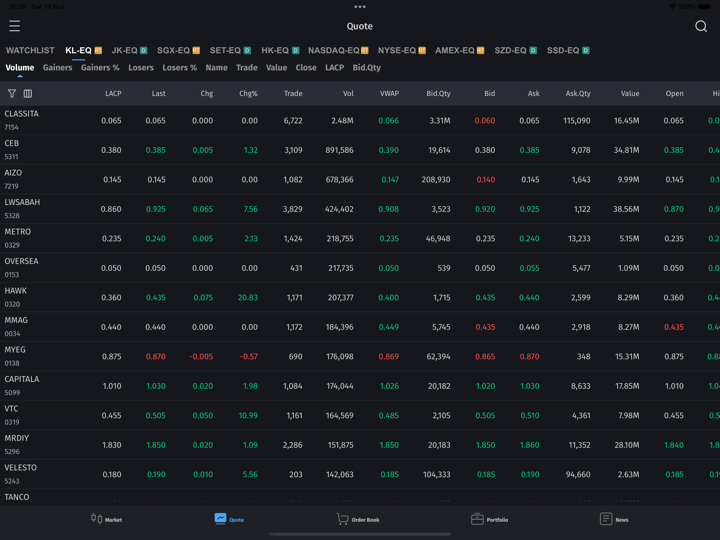Tap the three-dot multitasking control
This screenshot has width=720, height=540.
coord(360,6)
